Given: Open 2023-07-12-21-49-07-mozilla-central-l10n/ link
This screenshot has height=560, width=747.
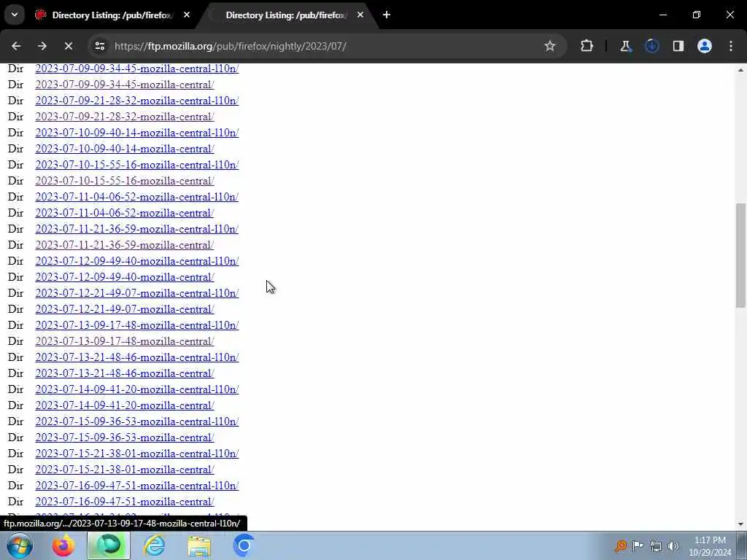Looking at the screenshot, I should tap(136, 293).
